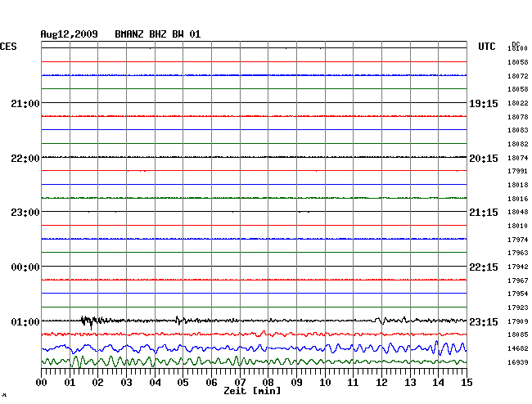Click minute 12 on the time axis
The height and width of the screenshot is (404, 532).
coord(381,383)
